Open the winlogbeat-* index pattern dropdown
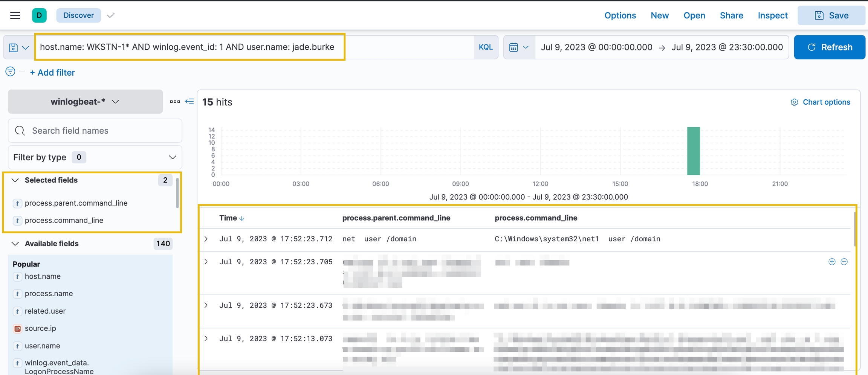The width and height of the screenshot is (868, 375). tap(85, 102)
